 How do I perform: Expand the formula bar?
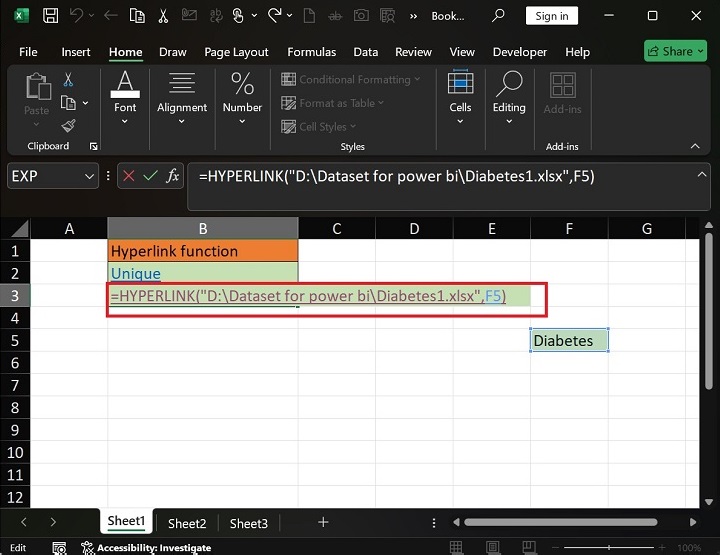click(701, 174)
